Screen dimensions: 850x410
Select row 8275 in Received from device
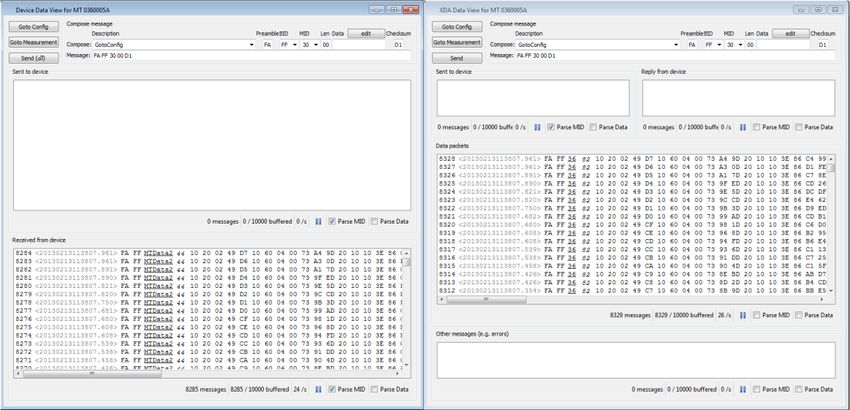click(209, 327)
